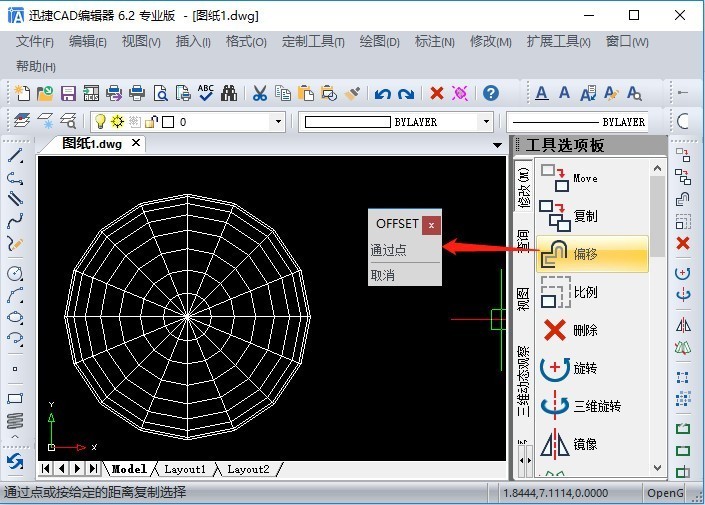Click the Layer manager icon
Image resolution: width=705 pixels, height=505 pixels.
[x=22, y=121]
